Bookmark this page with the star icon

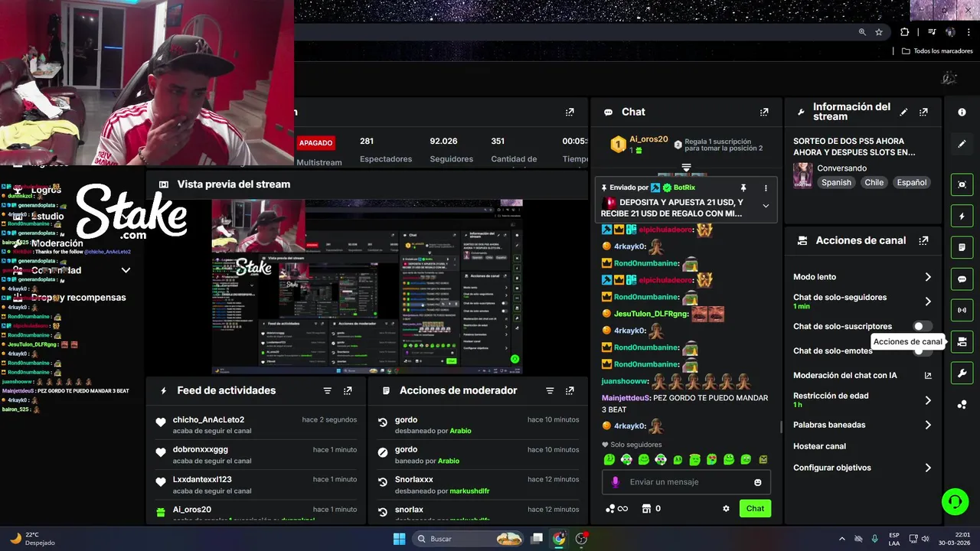(879, 32)
